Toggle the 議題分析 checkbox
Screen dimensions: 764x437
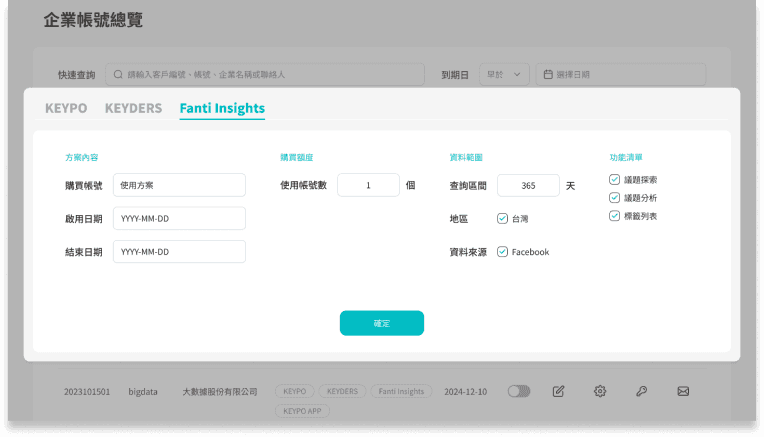(615, 198)
